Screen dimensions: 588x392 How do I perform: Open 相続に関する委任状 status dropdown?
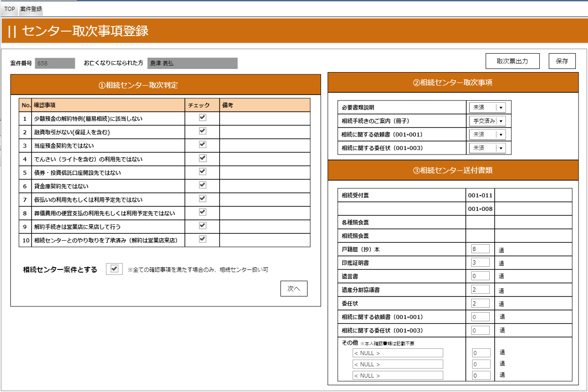click(501, 148)
